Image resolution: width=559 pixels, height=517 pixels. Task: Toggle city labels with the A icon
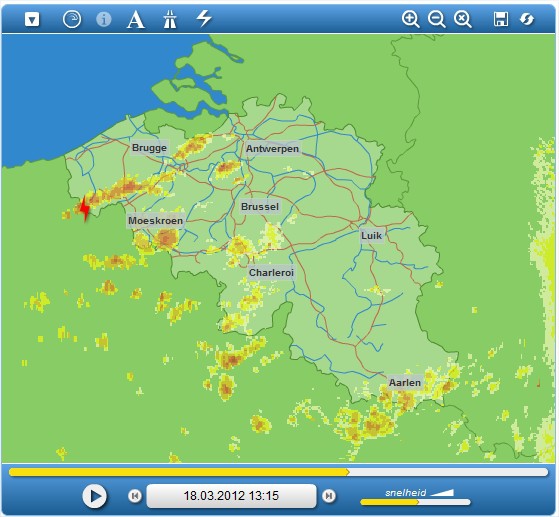point(135,19)
